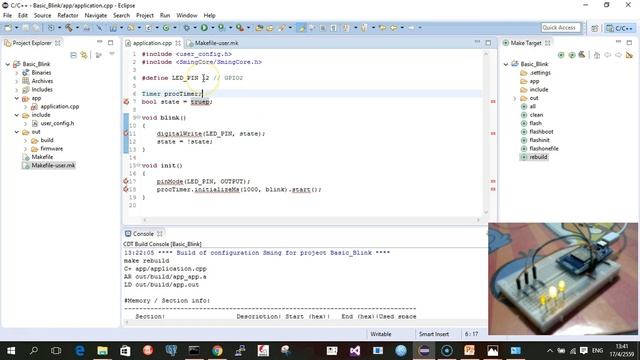The height and width of the screenshot is (360, 640).
Task: Click the breadboard webcam thumbnail
Action: (x=563, y=279)
